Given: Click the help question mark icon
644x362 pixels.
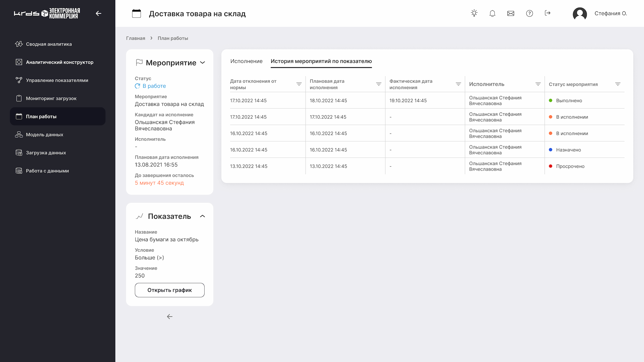Looking at the screenshot, I should (529, 13).
